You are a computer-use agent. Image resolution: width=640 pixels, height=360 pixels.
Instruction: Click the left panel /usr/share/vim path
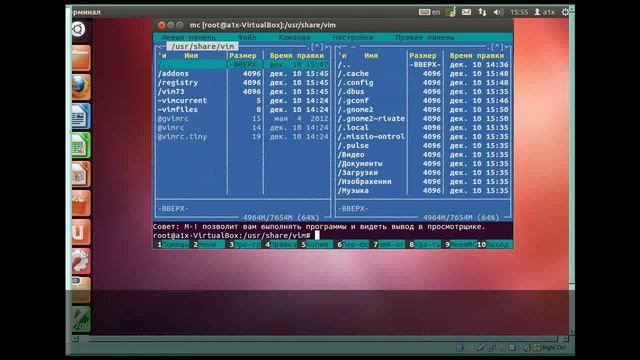point(202,47)
